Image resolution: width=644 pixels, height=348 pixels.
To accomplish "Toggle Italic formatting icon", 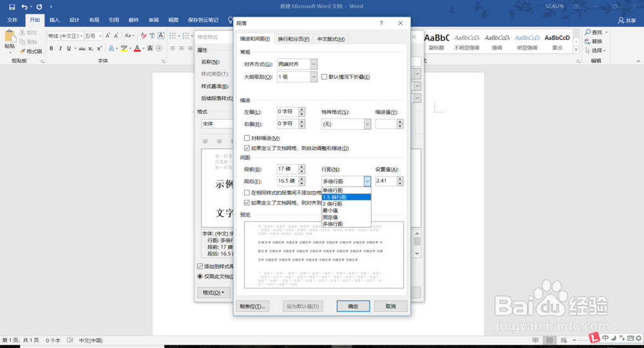I will tap(60, 48).
